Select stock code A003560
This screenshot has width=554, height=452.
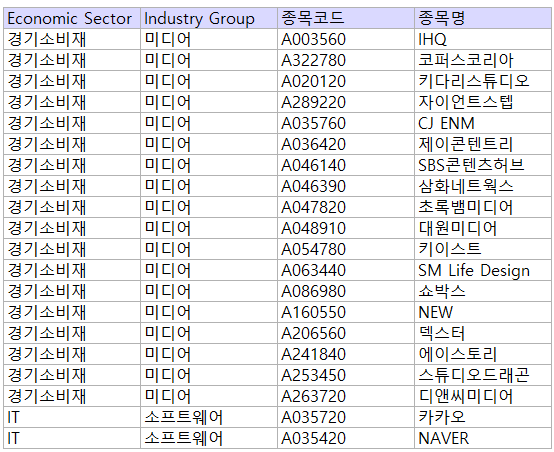point(346,39)
